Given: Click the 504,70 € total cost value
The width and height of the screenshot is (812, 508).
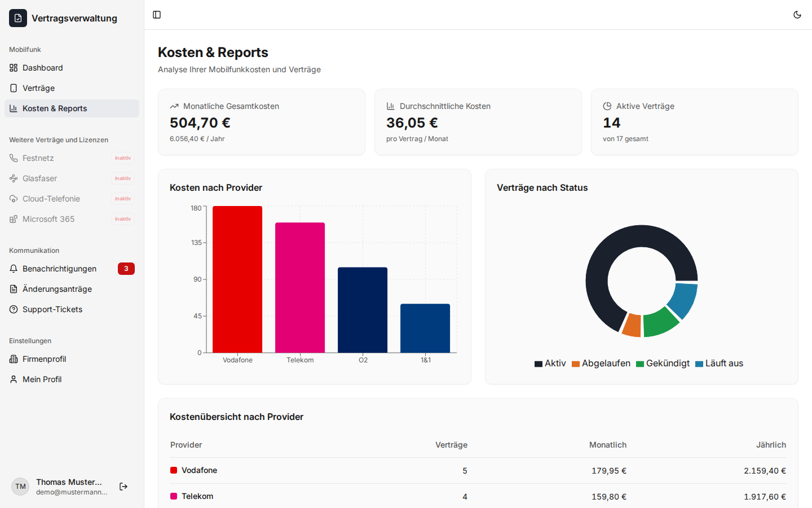Looking at the screenshot, I should pyautogui.click(x=200, y=122).
